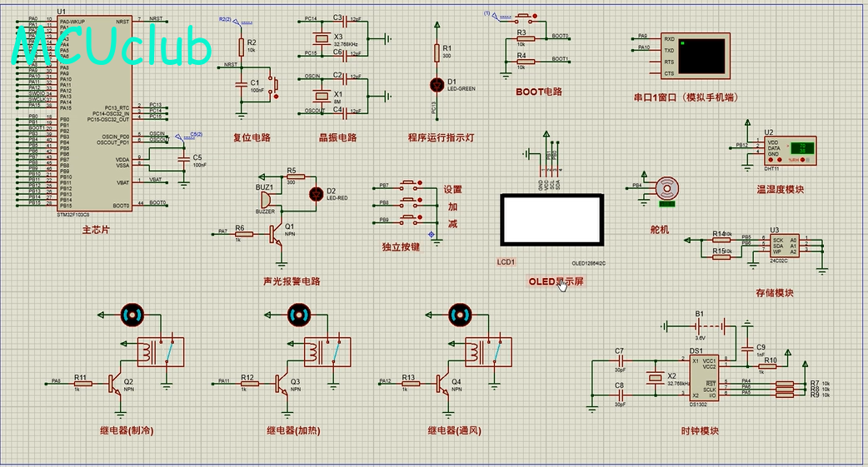Toggle the 设置 push button on PB7

[410, 184]
